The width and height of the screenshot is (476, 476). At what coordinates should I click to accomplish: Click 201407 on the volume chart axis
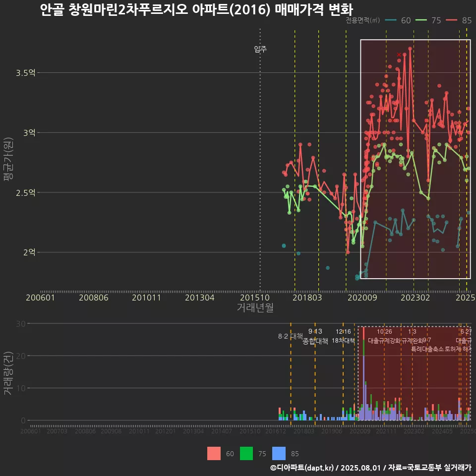221,431
